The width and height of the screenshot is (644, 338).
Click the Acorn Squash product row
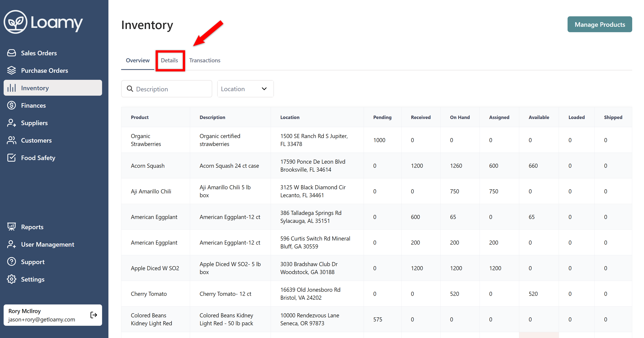(x=147, y=166)
